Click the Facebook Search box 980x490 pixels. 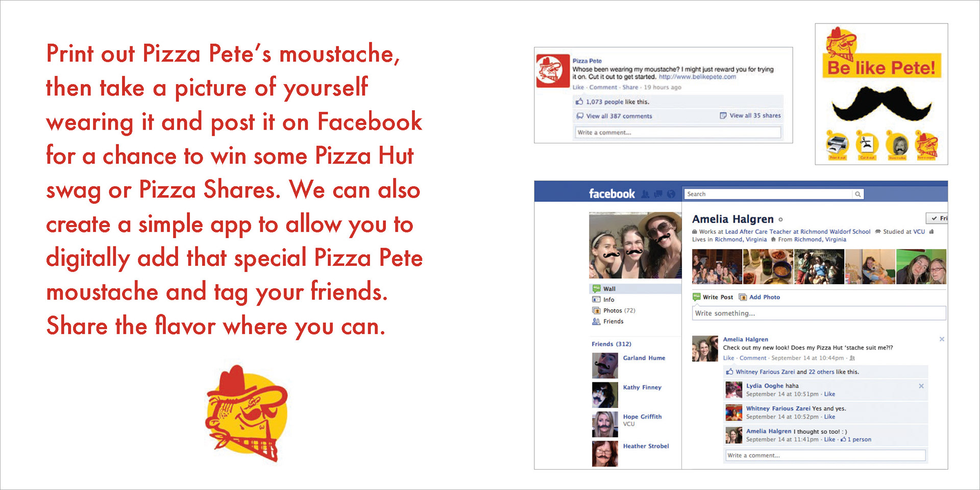[768, 194]
